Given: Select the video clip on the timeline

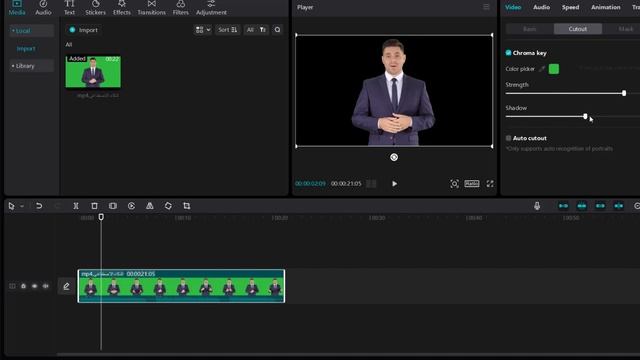Looking at the screenshot, I should 181,286.
